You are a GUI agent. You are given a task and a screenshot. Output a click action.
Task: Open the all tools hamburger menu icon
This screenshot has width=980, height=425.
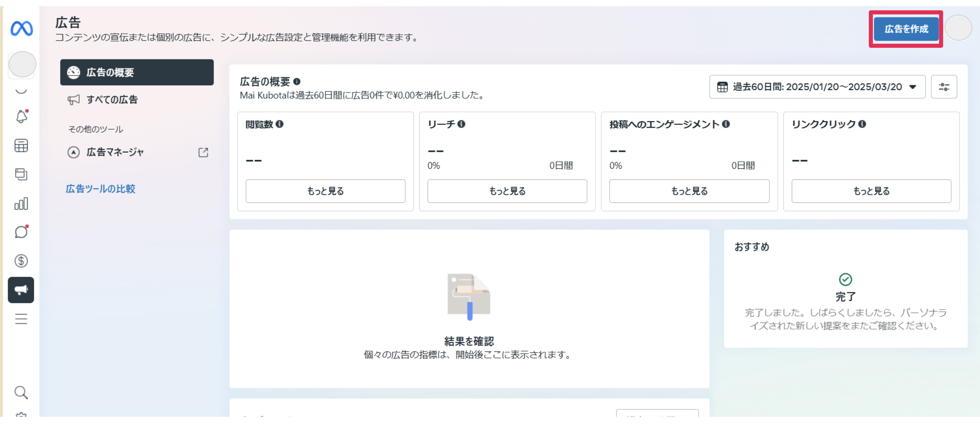pos(21,319)
